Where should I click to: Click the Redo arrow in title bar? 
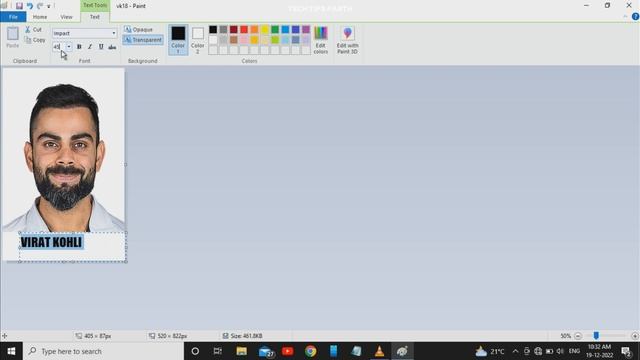(x=40, y=6)
